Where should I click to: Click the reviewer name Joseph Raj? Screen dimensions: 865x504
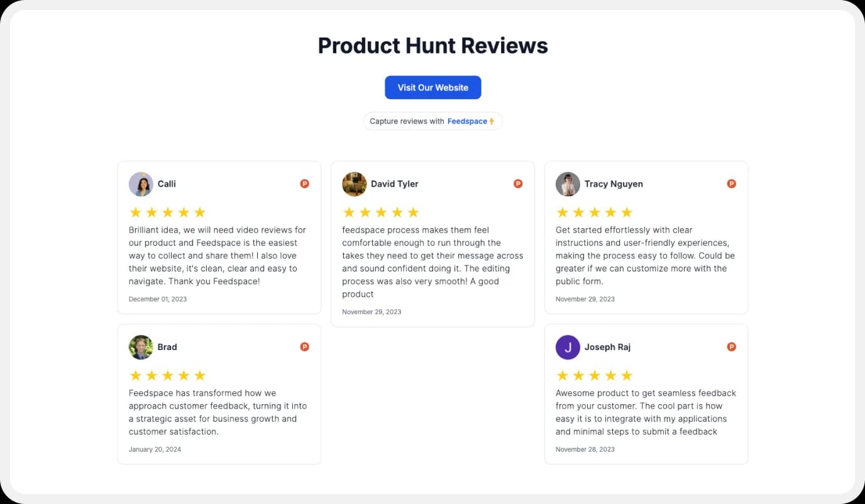[x=607, y=346]
